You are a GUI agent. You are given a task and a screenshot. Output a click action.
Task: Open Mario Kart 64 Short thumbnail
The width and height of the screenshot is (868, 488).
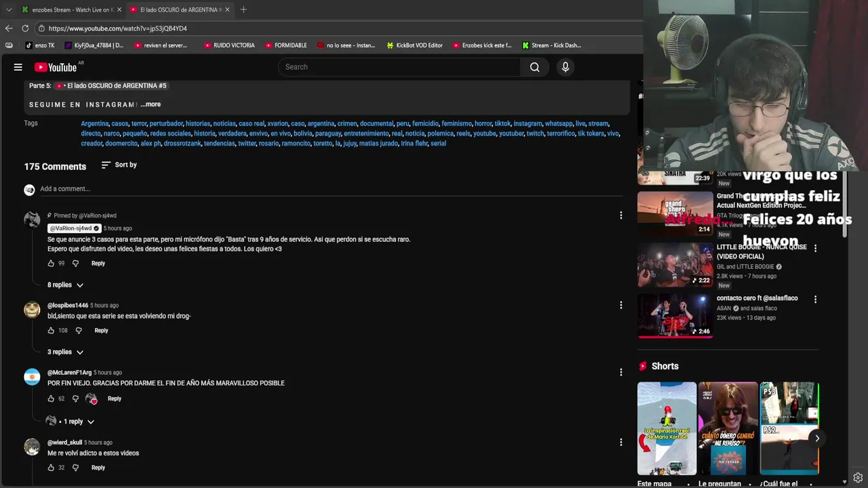667,428
